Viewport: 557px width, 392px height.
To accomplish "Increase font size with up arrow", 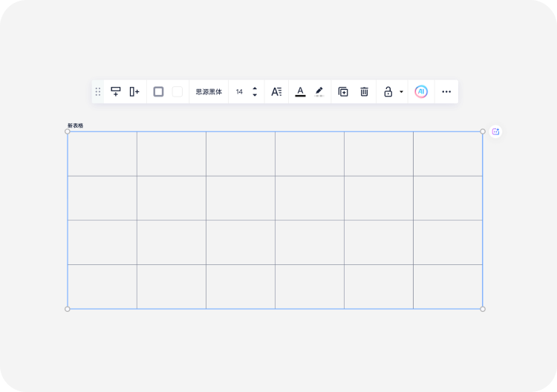I will pos(255,88).
